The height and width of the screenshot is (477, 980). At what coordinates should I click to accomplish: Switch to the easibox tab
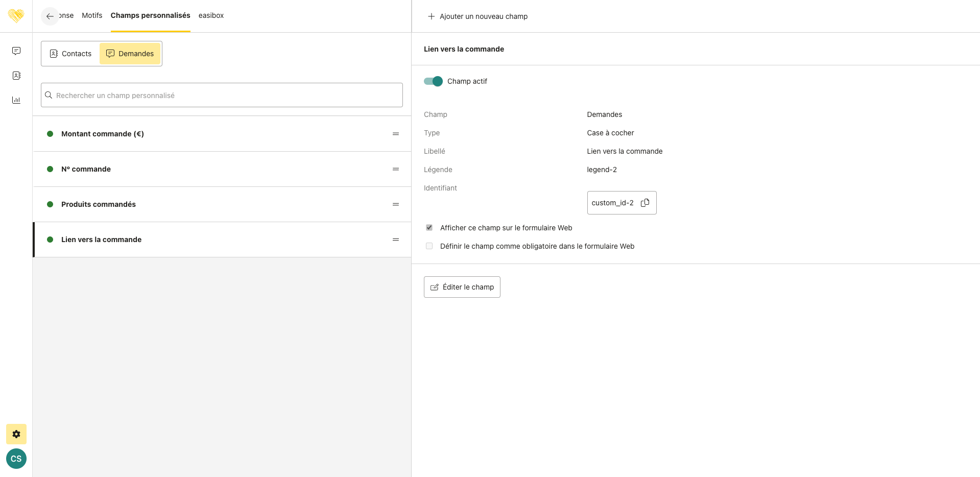(x=211, y=15)
